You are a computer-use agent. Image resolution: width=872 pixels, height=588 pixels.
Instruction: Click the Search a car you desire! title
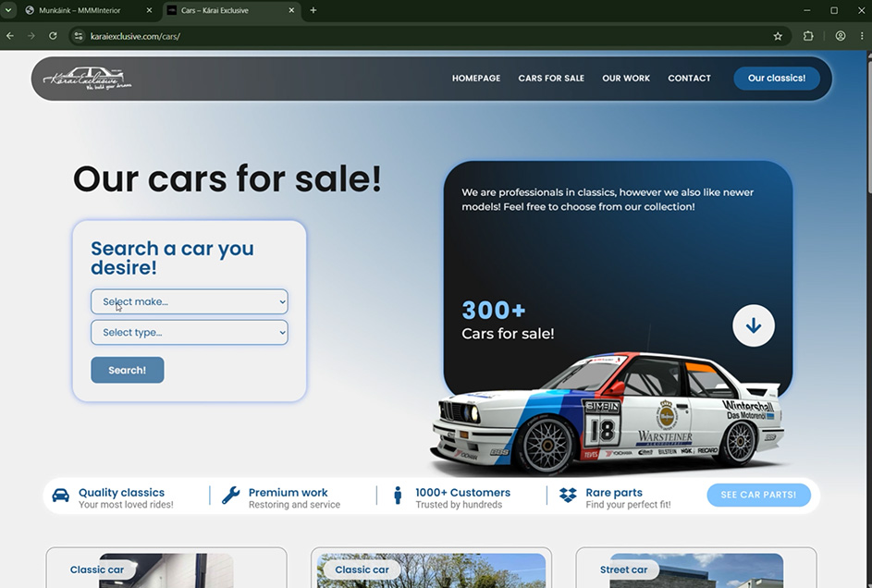(x=172, y=258)
